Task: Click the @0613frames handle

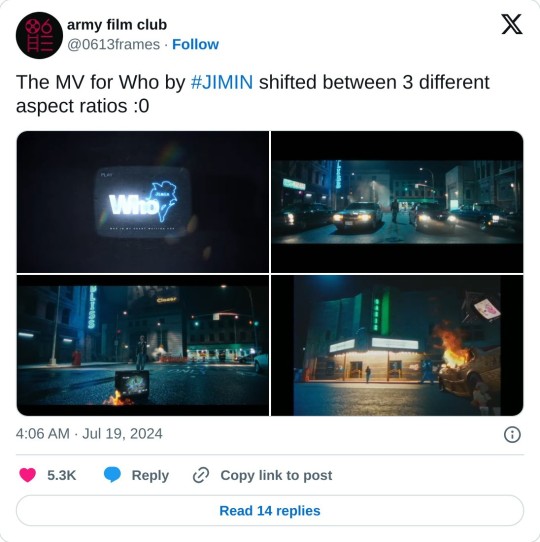Action: click(x=113, y=45)
